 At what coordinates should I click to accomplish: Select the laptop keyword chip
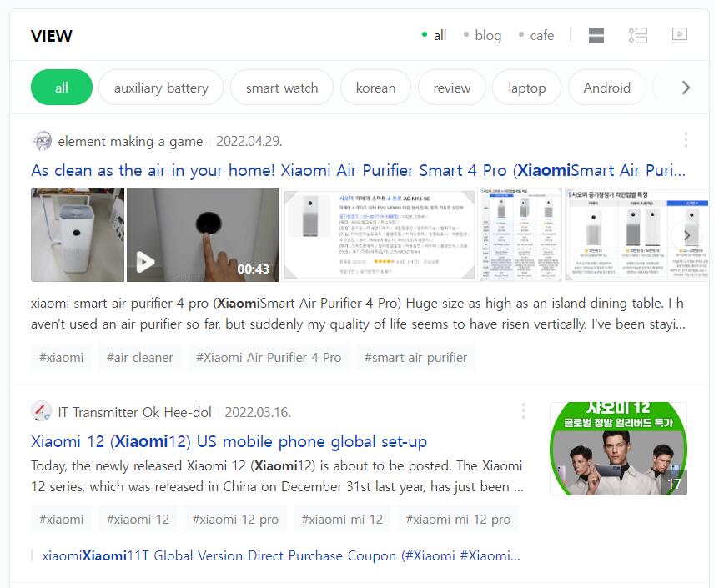click(527, 88)
